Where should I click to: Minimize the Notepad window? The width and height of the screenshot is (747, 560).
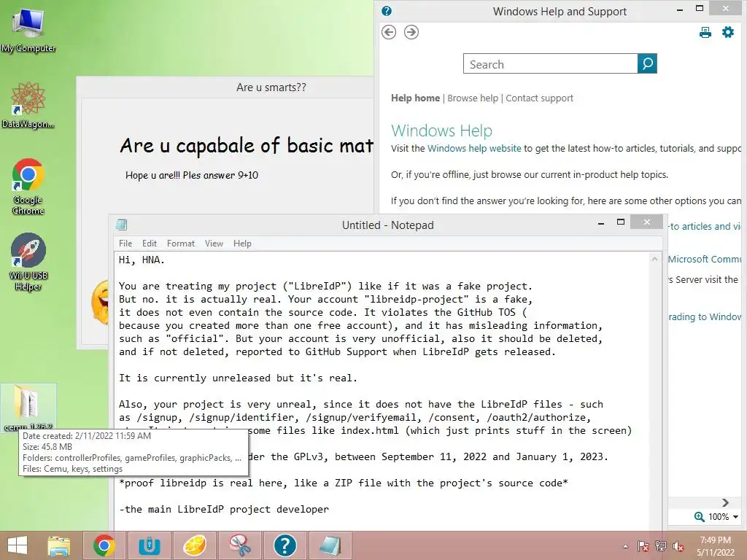coord(601,222)
